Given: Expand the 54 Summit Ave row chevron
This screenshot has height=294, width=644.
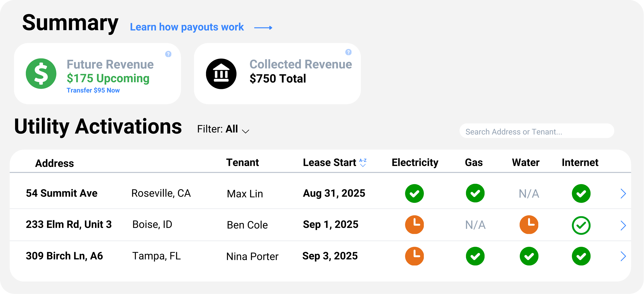Looking at the screenshot, I should (623, 193).
